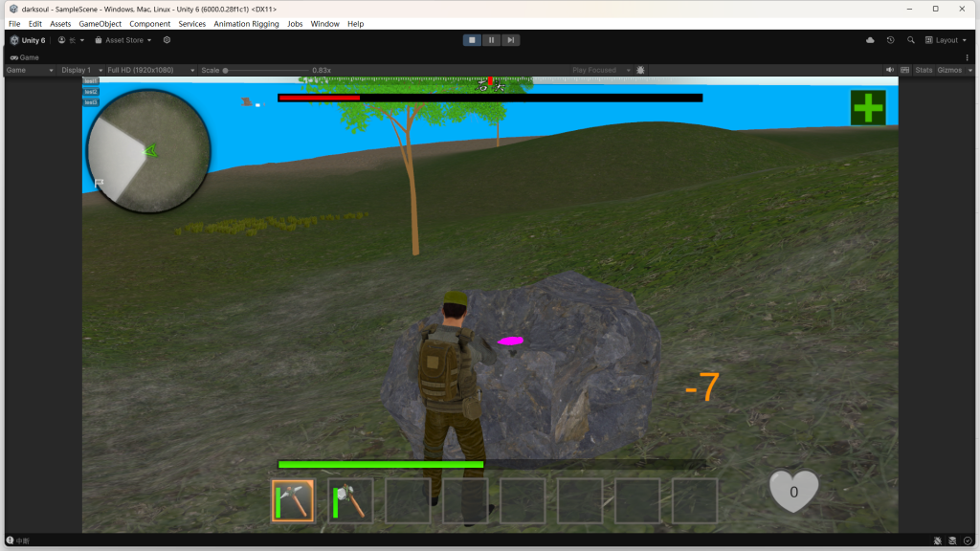This screenshot has width=980, height=551.
Task: Pause the running game
Action: tap(491, 40)
